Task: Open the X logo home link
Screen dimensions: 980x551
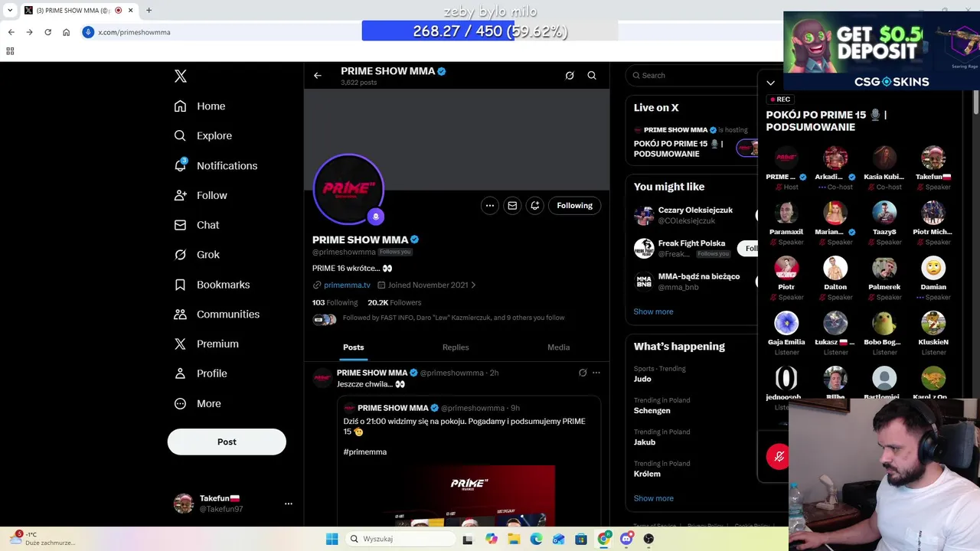Action: [x=181, y=76]
